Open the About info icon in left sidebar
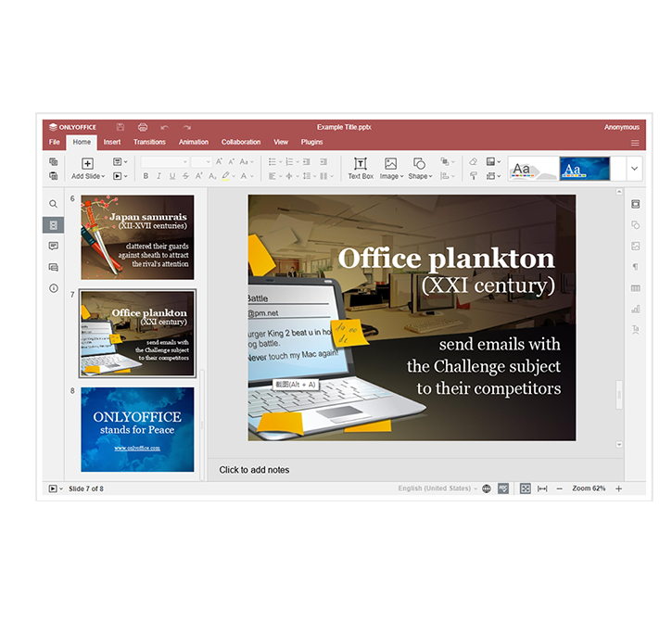The width and height of the screenshot is (672, 621). 53,288
